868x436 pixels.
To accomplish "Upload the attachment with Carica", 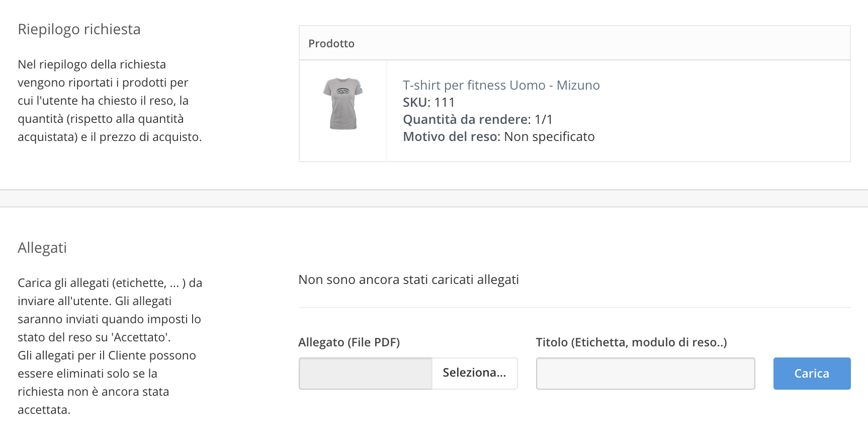I will pos(812,373).
